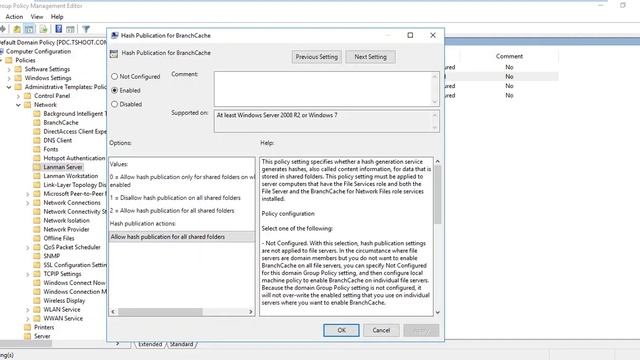
Task: Expand the TCPIP Settings node
Action: coord(28,274)
